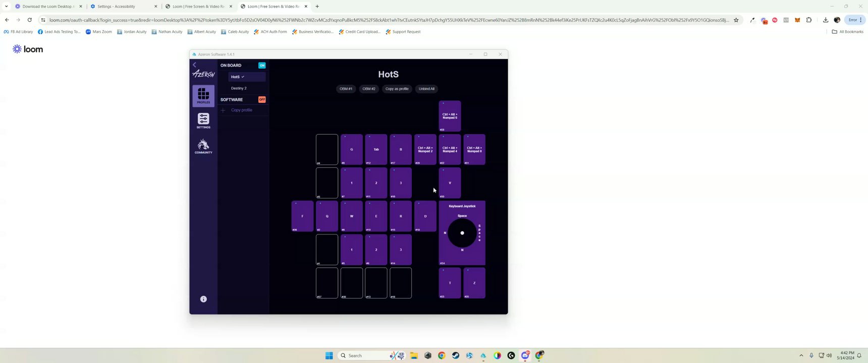Click the info icon in Azeron sidebar
868x363 pixels.
click(203, 299)
